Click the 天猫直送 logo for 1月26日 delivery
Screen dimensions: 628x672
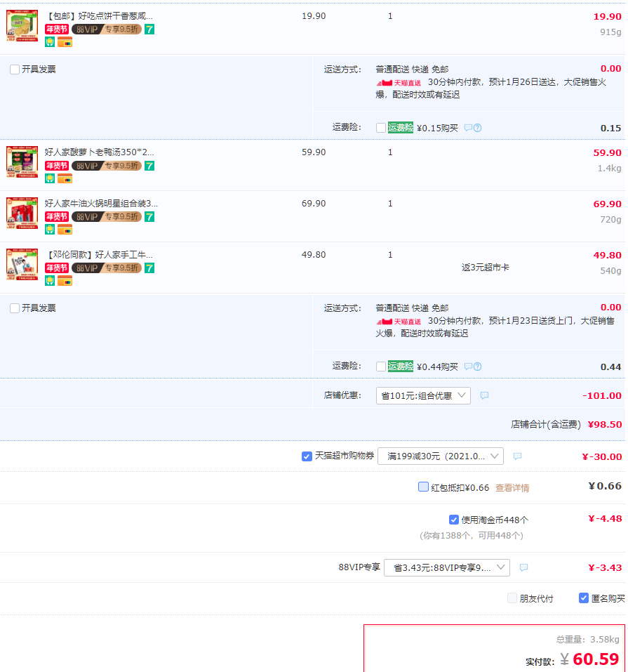click(x=399, y=83)
